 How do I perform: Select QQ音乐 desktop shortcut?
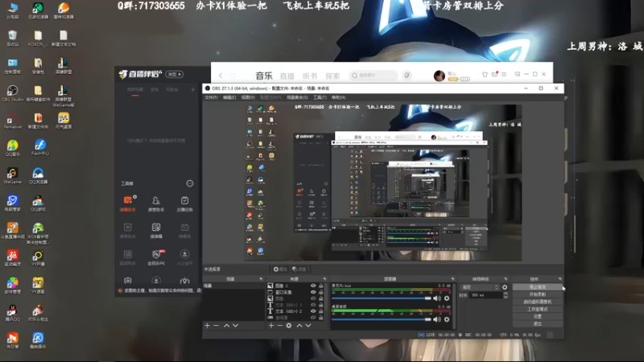[12, 148]
